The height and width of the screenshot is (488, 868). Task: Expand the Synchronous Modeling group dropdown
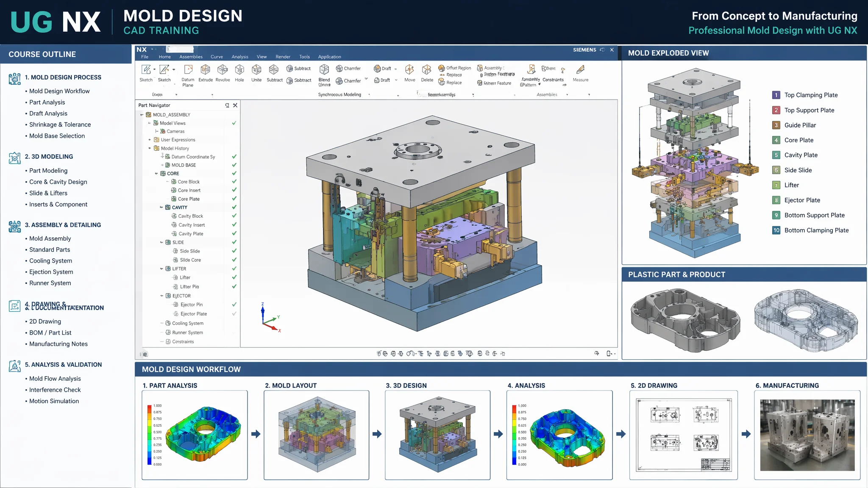coord(369,95)
